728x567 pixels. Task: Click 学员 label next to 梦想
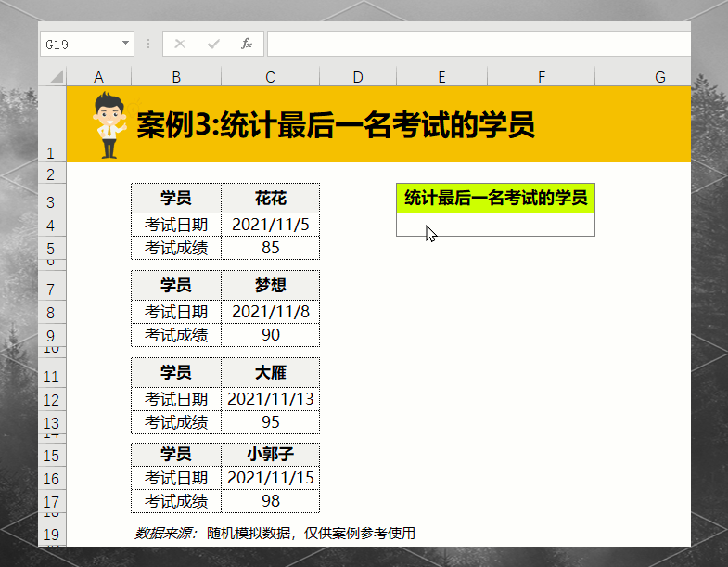(x=176, y=286)
